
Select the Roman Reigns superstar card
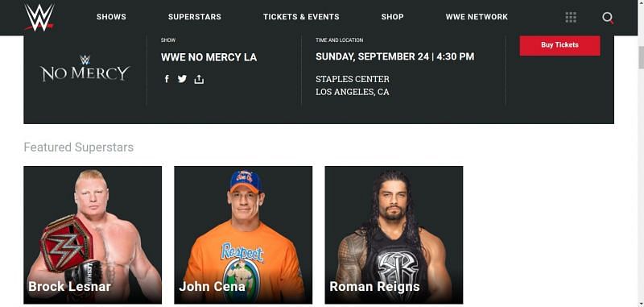click(x=394, y=234)
